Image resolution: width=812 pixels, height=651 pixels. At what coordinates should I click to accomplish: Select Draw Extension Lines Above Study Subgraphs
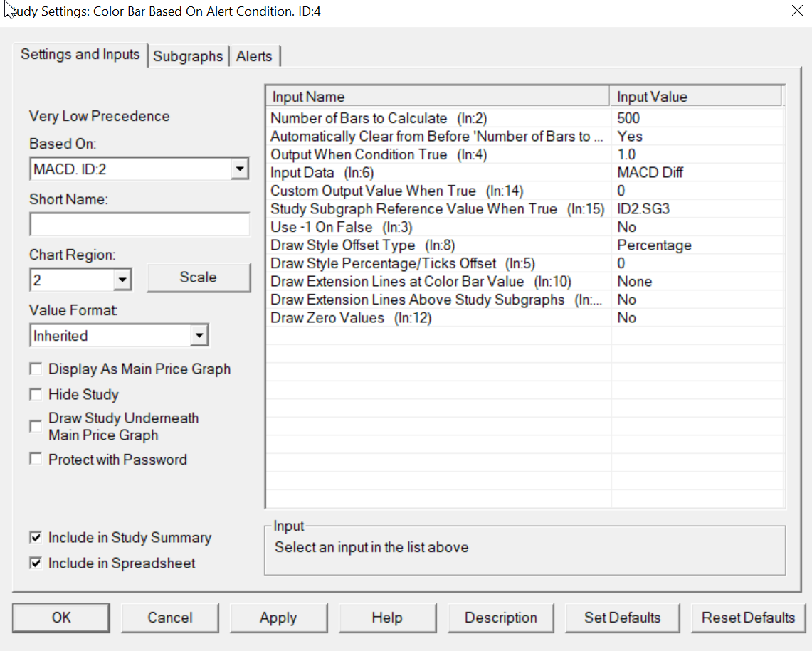[x=525, y=300]
